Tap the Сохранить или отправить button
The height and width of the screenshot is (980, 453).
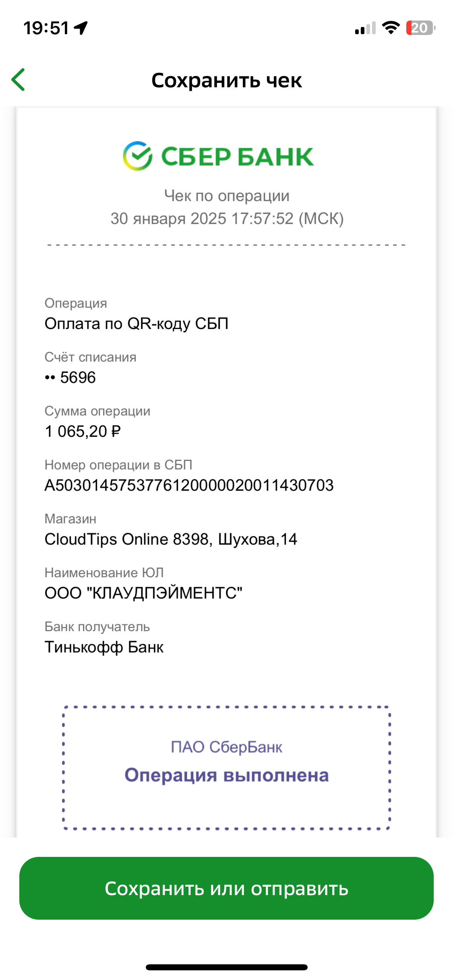226,888
